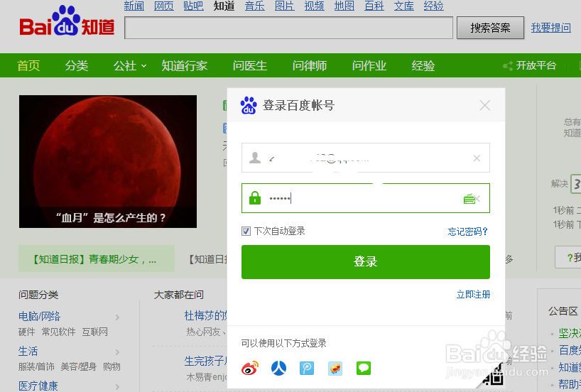Click the green 登录 button
Screen dimensions: 581x392
[366, 261]
